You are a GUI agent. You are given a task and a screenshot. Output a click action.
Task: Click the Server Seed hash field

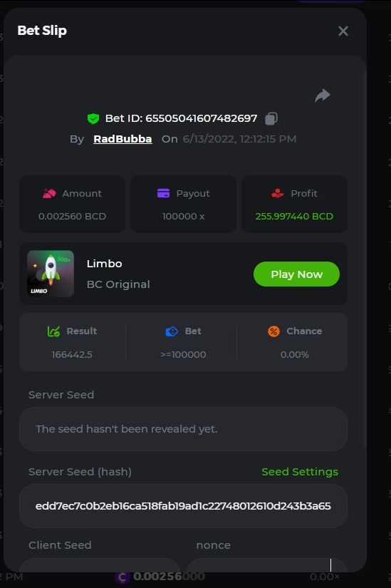[x=183, y=506]
